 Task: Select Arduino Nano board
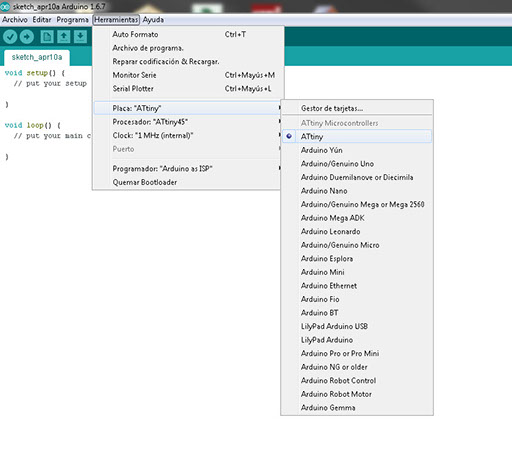pyautogui.click(x=356, y=191)
